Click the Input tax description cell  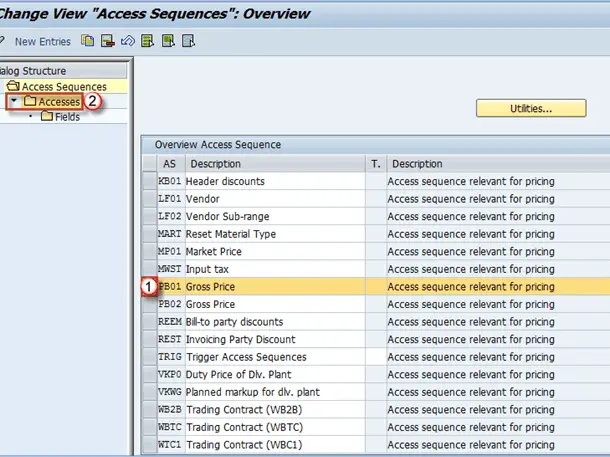[x=275, y=269]
